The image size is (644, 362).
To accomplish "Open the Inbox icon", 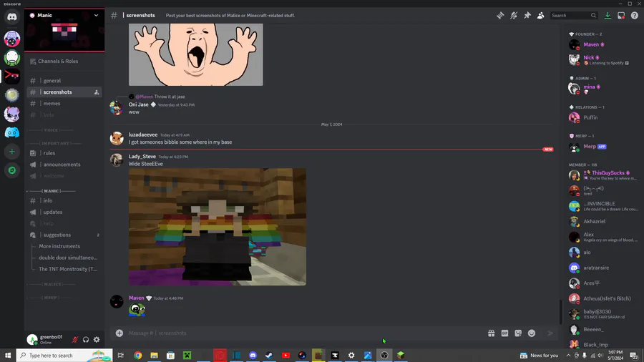I will point(621,16).
